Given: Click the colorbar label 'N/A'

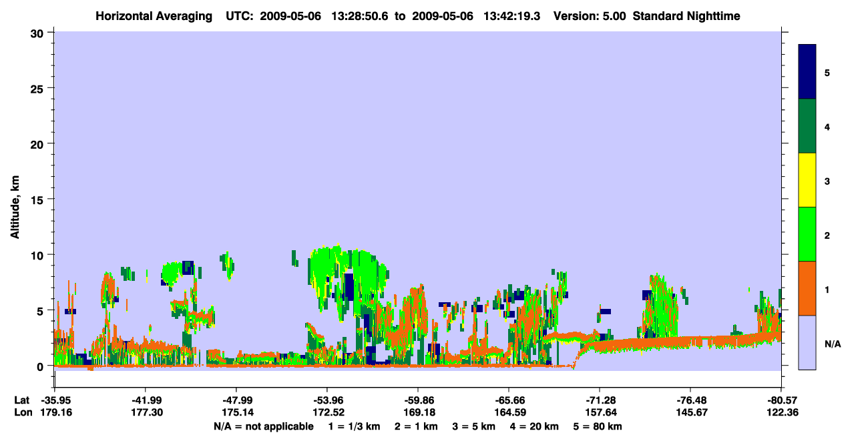Looking at the screenshot, I should 832,344.
